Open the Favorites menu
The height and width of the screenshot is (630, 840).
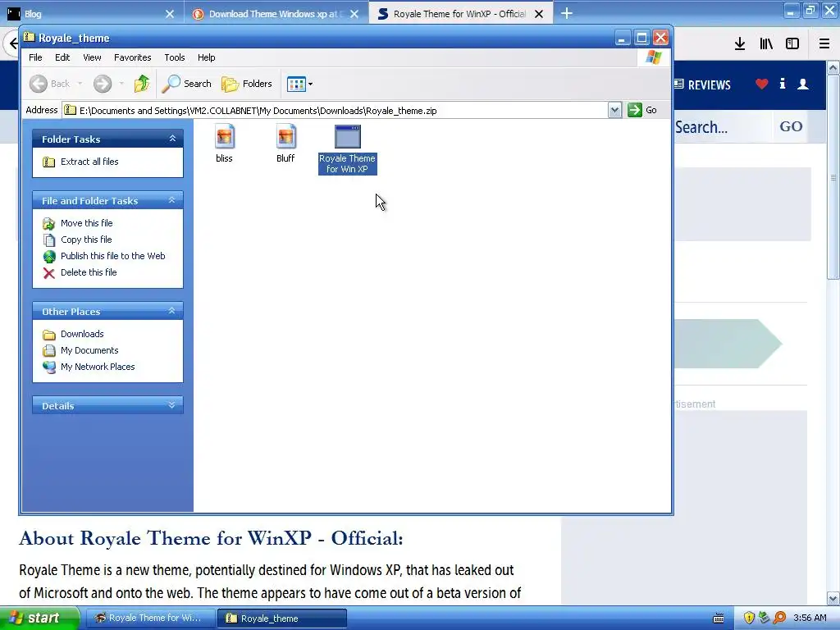pos(132,57)
